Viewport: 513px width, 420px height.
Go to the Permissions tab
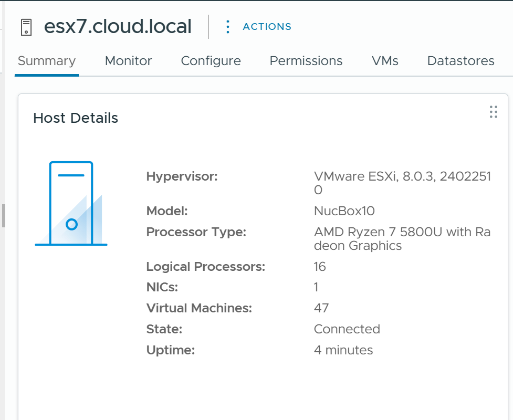pos(306,61)
